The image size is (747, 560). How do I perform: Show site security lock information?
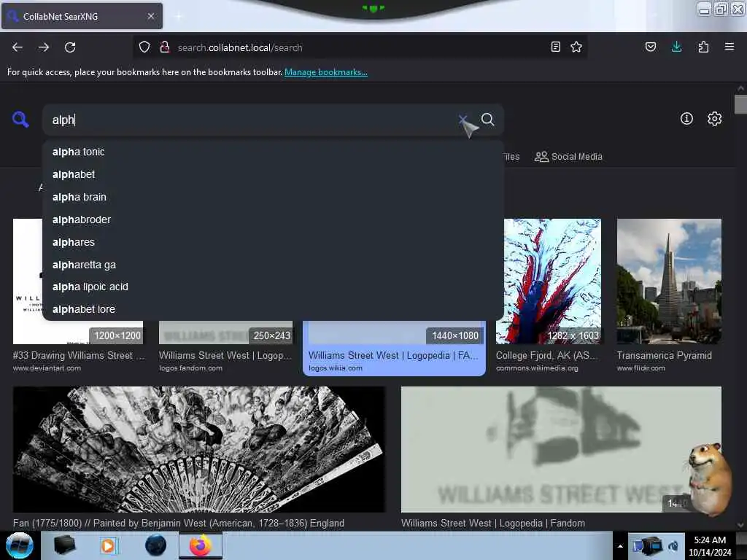pyautogui.click(x=165, y=47)
